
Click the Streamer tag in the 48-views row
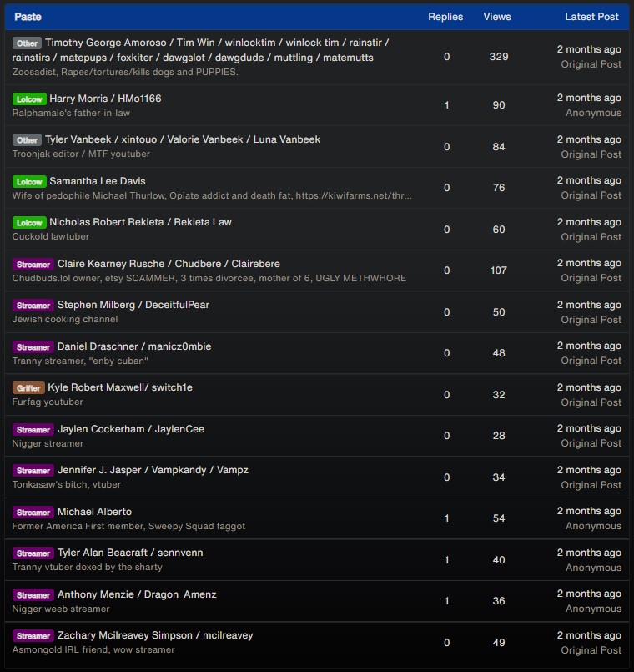click(x=33, y=346)
